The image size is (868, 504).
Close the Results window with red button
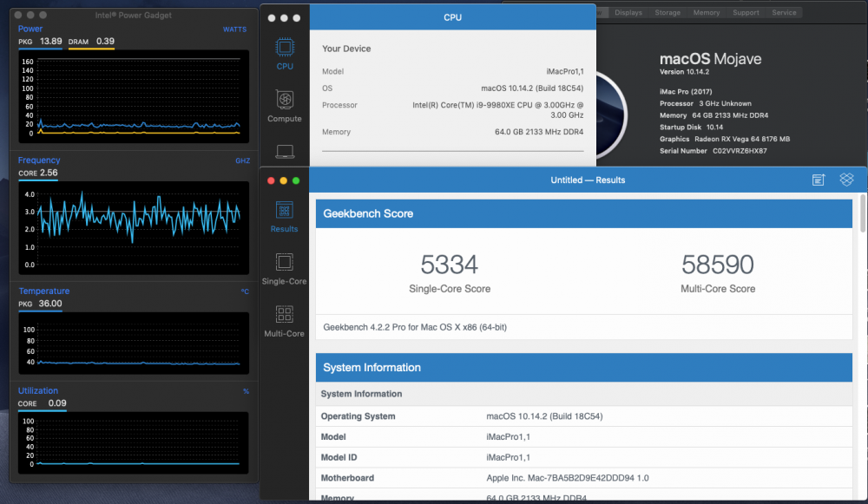click(x=271, y=181)
